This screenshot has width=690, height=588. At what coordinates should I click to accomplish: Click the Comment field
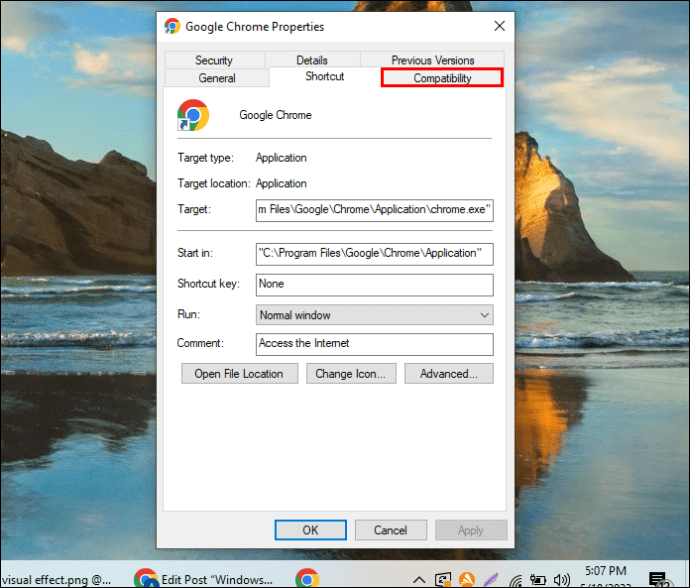tap(374, 344)
